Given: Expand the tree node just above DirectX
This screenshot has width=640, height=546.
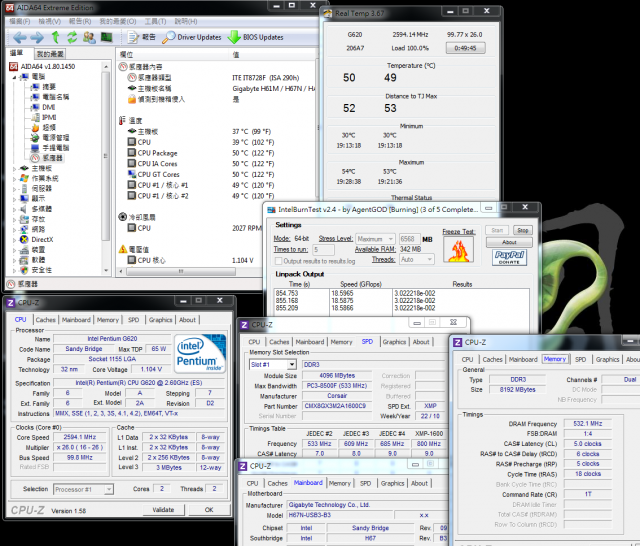Looking at the screenshot, I should pyautogui.click(x=14, y=230).
